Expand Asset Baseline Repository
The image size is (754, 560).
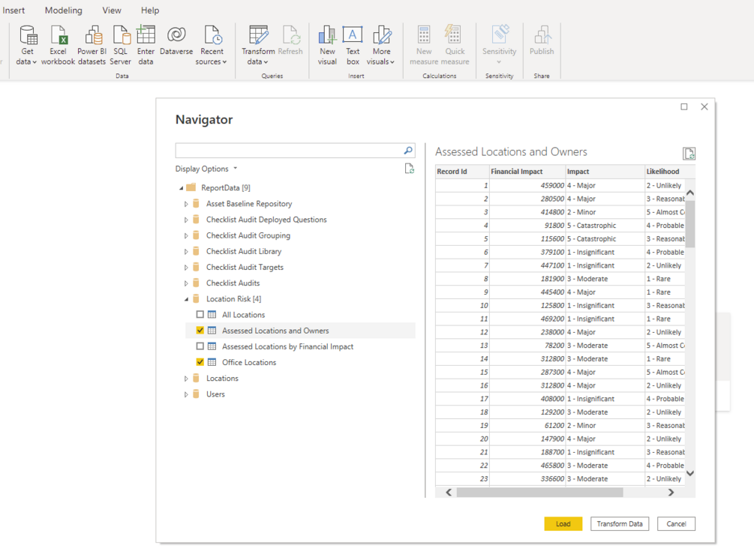(x=186, y=204)
